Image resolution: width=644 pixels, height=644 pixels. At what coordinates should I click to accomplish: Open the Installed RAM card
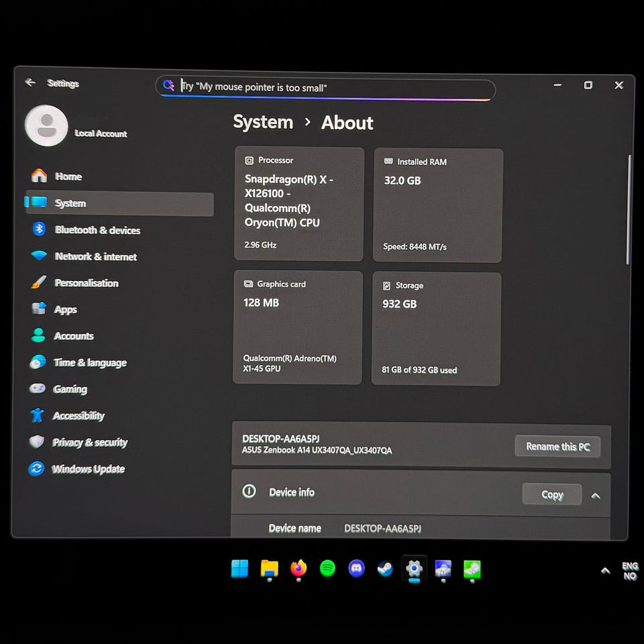point(438,205)
